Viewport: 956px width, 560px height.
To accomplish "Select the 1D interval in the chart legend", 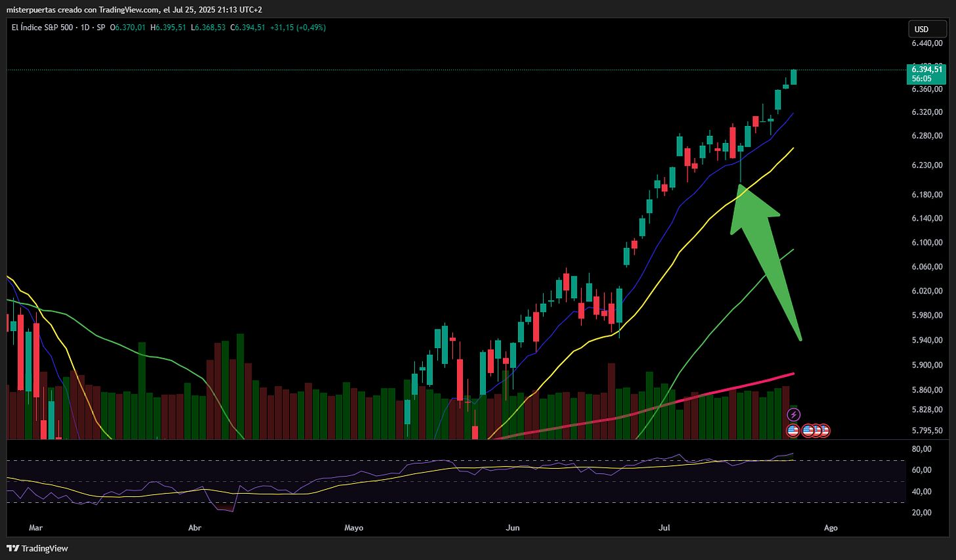I will click(85, 28).
